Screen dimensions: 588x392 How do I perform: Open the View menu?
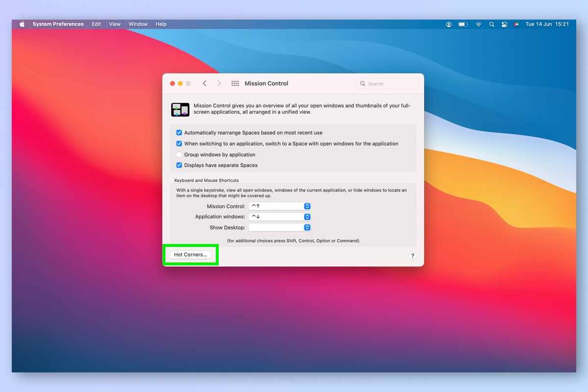[114, 24]
